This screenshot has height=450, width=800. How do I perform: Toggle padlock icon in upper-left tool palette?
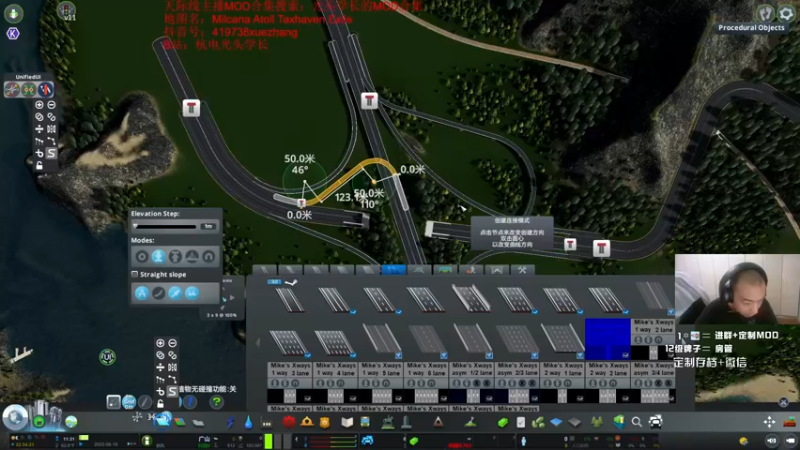pyautogui.click(x=39, y=165)
